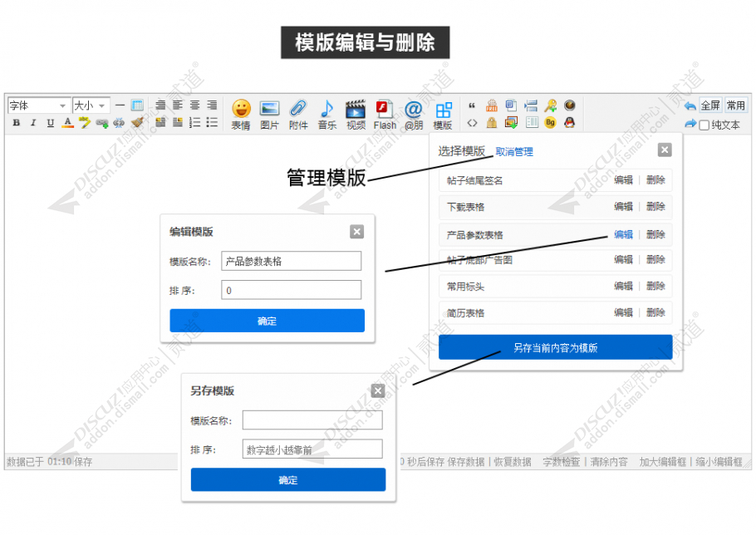Viewport: 756px width, 535px height.
Task: Insert a code block
Action: click(x=472, y=123)
